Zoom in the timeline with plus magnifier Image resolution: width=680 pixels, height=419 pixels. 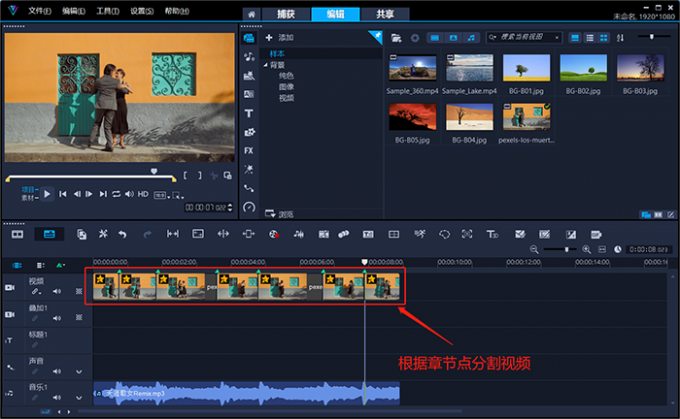(587, 249)
